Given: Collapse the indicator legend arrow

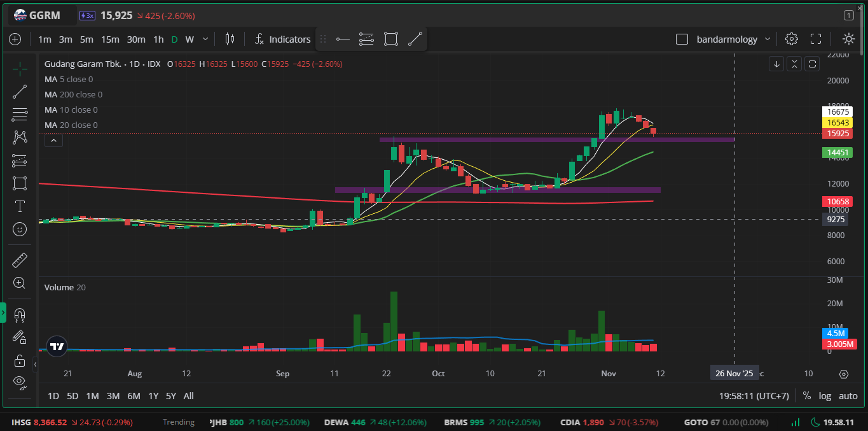Looking at the screenshot, I should coord(53,140).
